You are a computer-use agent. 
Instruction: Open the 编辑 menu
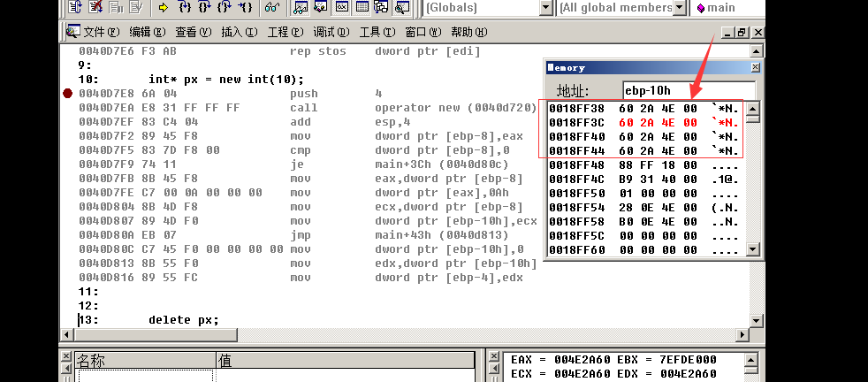[x=148, y=32]
